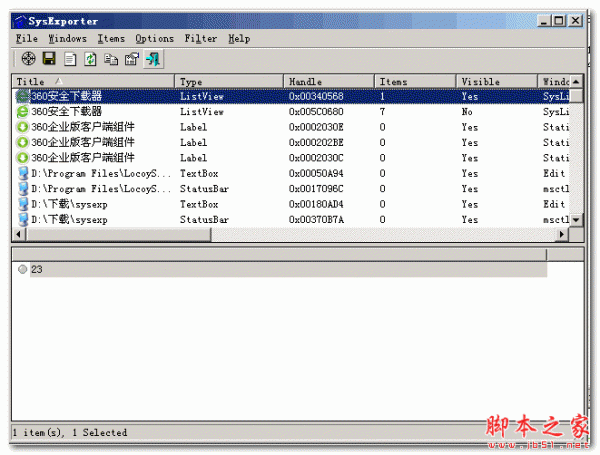This screenshot has width=600, height=455.
Task: Minimize the SysExporter window
Action: tap(543, 21)
